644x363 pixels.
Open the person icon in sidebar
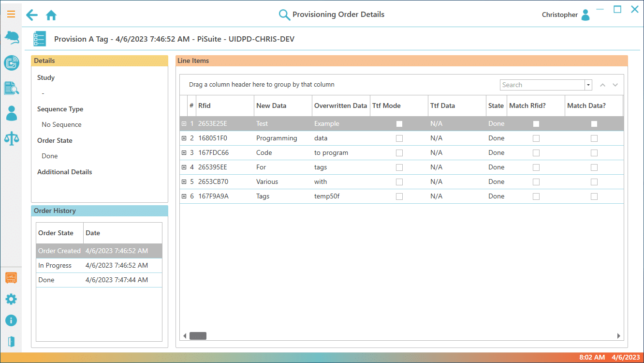tap(11, 113)
